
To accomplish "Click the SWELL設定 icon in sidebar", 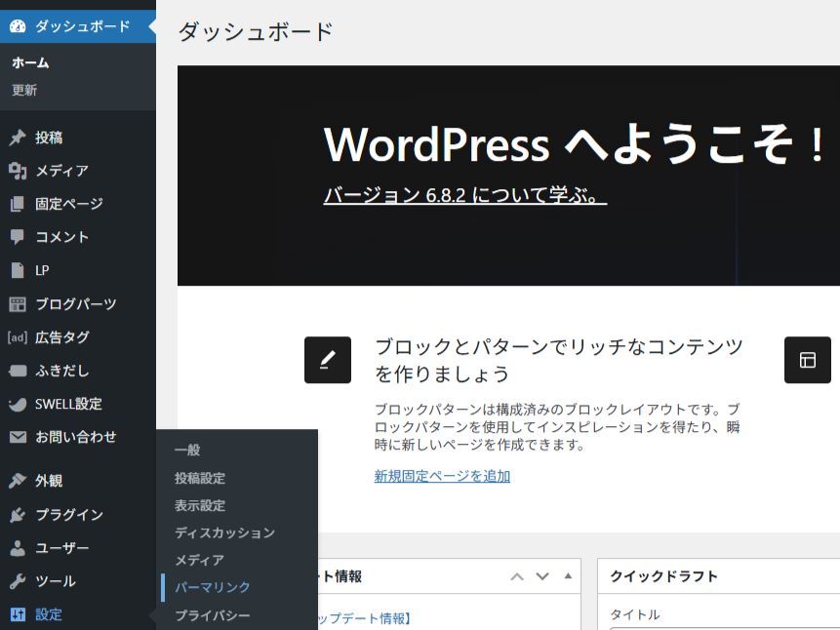I will pos(18,404).
